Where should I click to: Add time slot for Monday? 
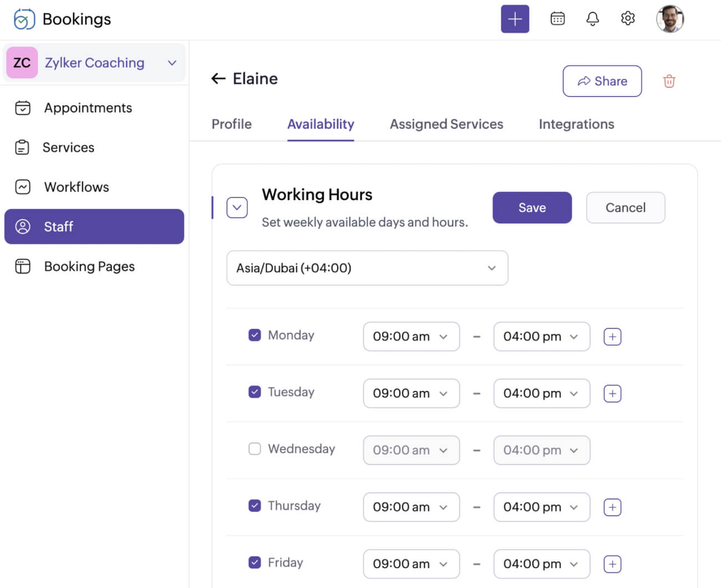pos(612,337)
